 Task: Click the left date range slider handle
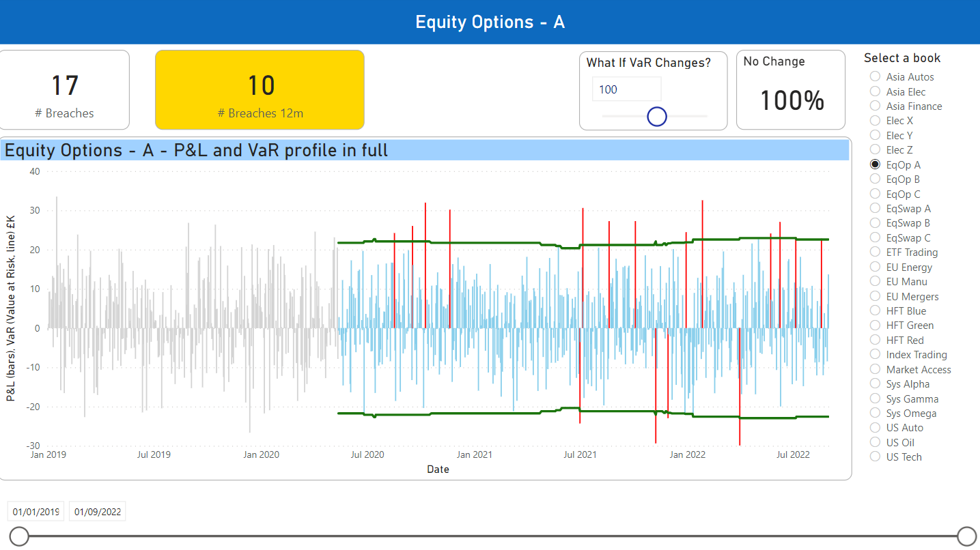coord(19,536)
